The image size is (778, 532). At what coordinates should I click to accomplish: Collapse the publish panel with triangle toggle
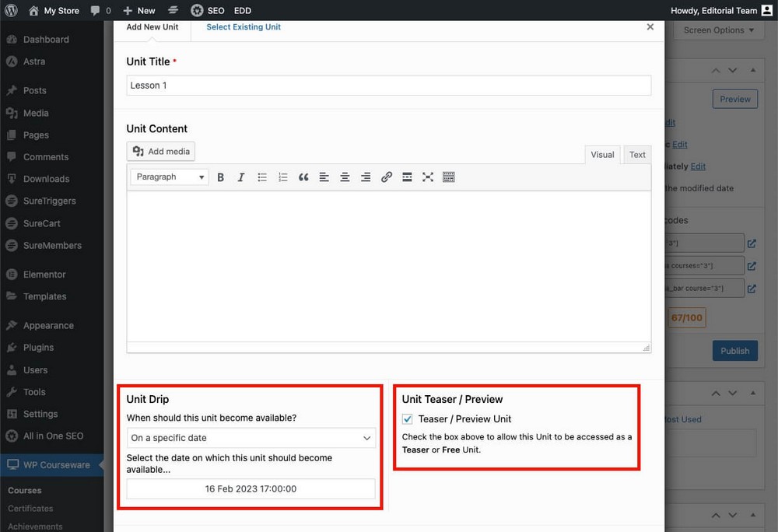tap(753, 71)
